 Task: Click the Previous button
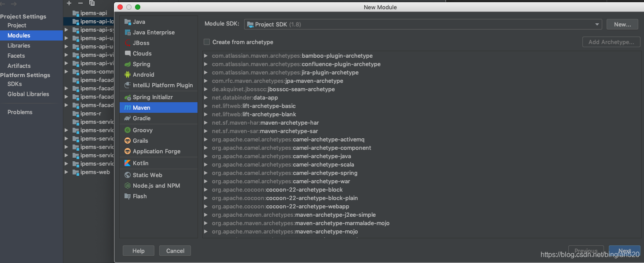coord(586,251)
